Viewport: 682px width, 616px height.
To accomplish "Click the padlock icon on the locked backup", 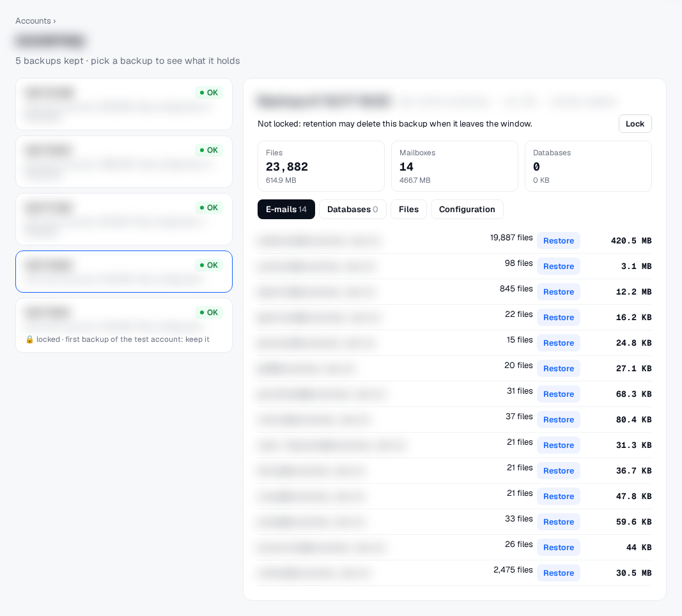I will [x=29, y=339].
